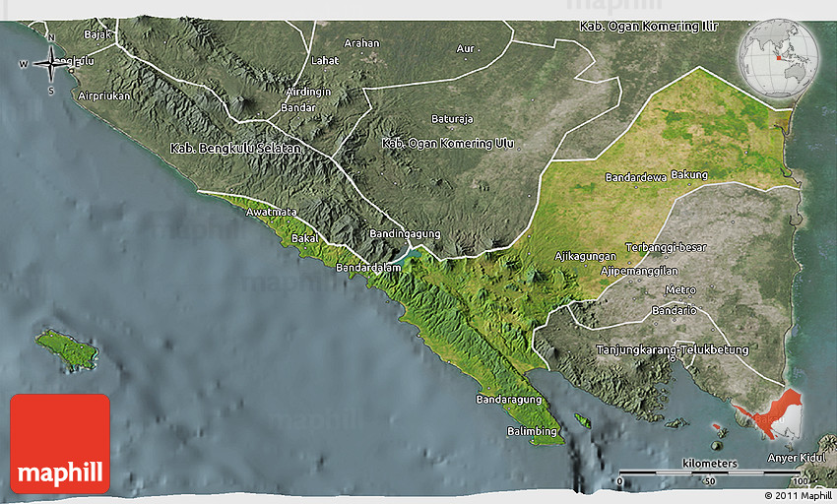The height and width of the screenshot is (504, 837).
Task: Click the Metro city label
Action: pyautogui.click(x=680, y=290)
